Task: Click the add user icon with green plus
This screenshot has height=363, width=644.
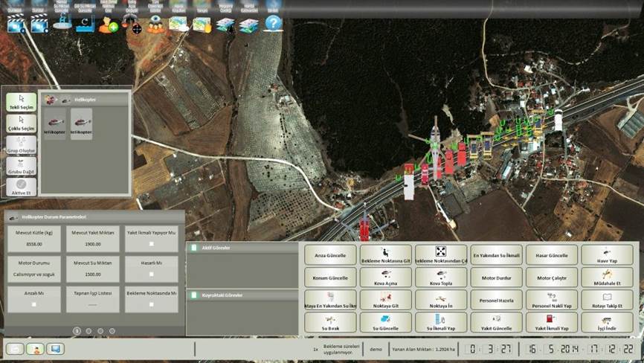Action: pos(109,25)
